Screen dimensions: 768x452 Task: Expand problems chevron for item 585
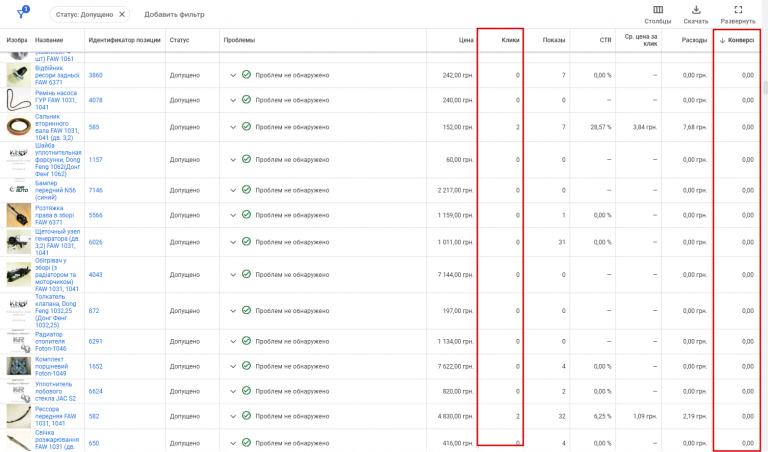pyautogui.click(x=233, y=127)
